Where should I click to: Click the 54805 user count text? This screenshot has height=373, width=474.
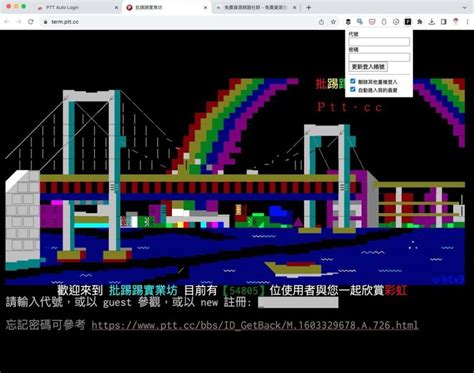tap(244, 291)
